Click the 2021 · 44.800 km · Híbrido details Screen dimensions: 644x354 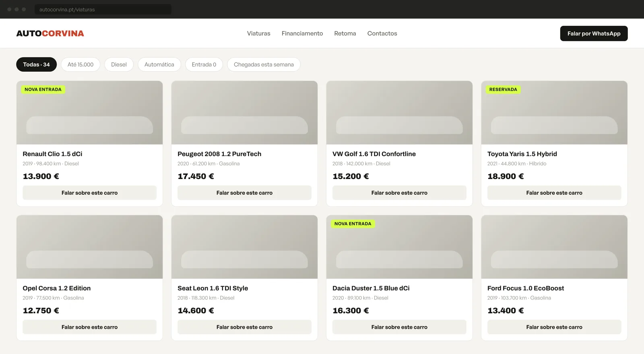(x=517, y=164)
